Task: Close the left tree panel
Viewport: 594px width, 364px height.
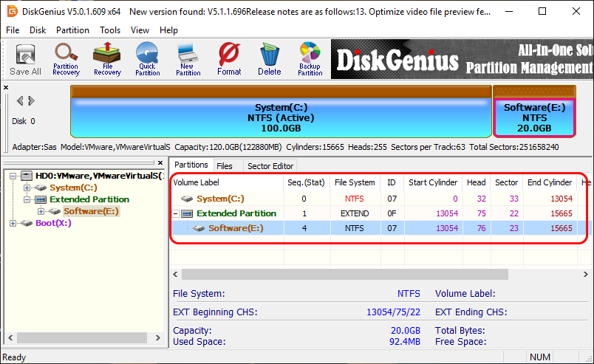Action: coord(160,163)
